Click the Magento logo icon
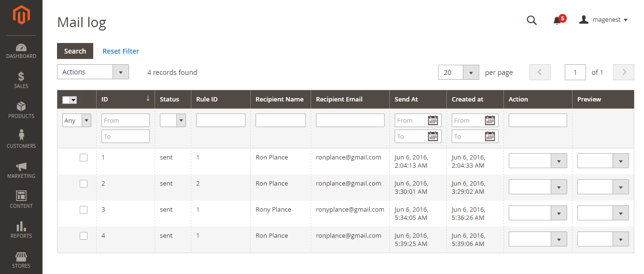This screenshot has width=644, height=274. pos(21,15)
